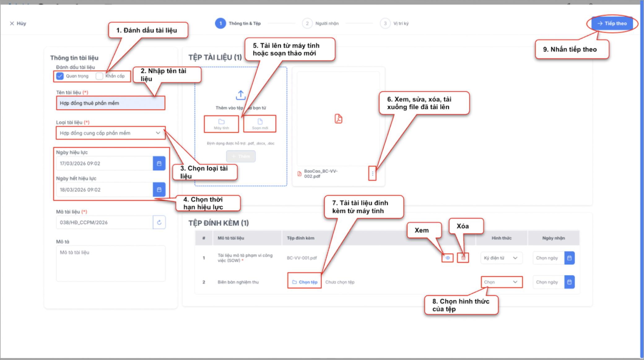The image size is (644, 360).
Task: Expand the Loại tài liệu dropdown
Action: [111, 133]
